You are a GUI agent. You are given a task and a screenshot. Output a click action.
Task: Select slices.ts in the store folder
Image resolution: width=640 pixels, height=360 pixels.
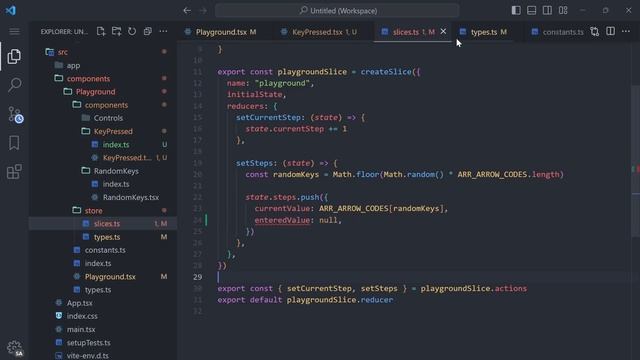[107, 224]
